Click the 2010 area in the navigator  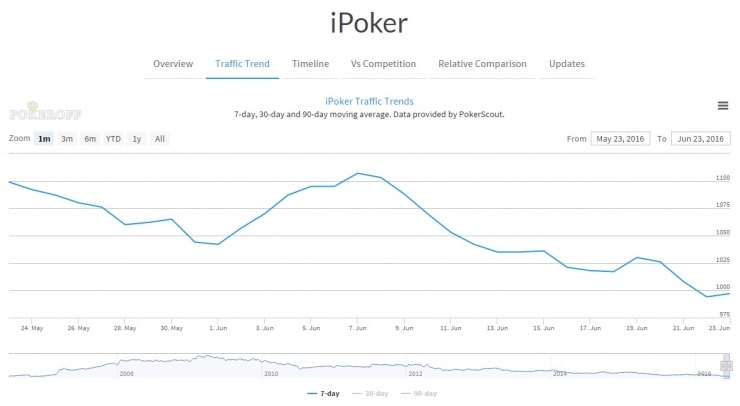pos(271,373)
